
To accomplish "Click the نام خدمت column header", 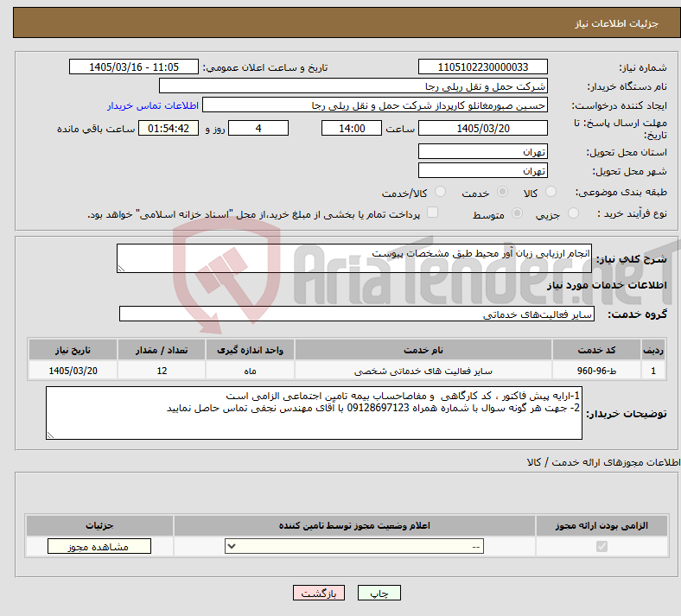I will point(423,350).
